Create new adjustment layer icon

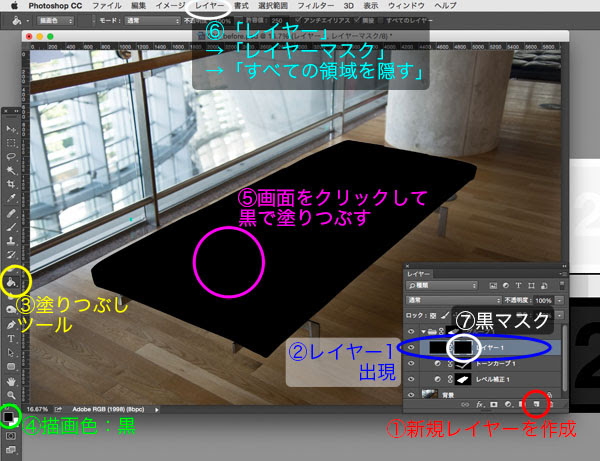[508, 404]
